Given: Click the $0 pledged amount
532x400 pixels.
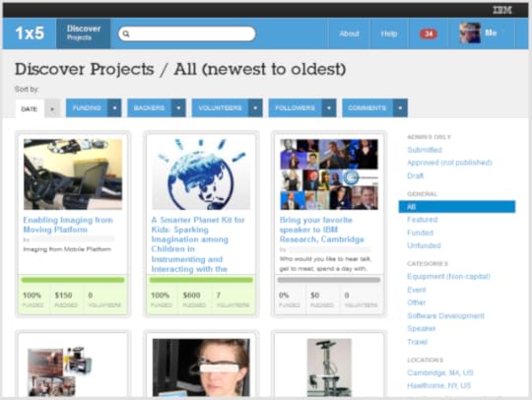Looking at the screenshot, I should point(315,296).
